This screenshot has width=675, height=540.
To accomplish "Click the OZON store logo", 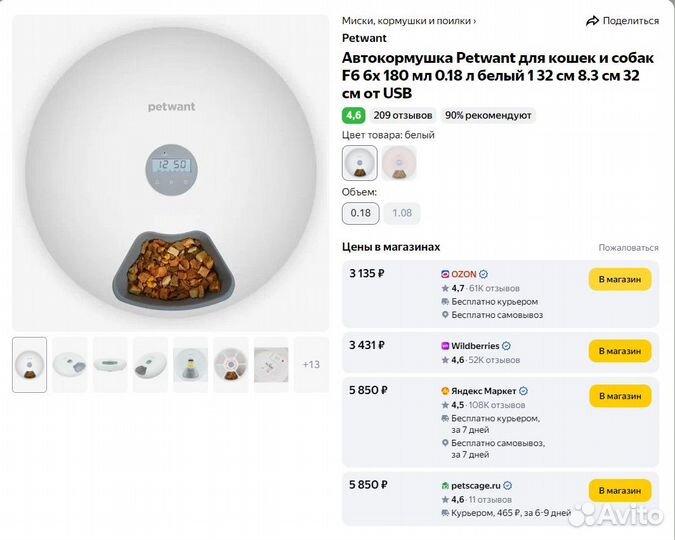I will 445,273.
